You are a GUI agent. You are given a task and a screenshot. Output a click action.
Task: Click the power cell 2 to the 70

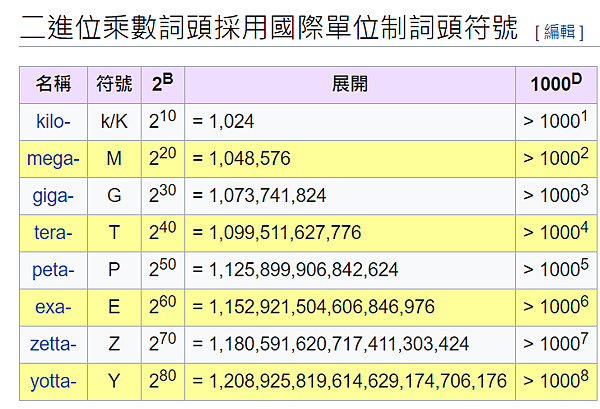pos(163,344)
